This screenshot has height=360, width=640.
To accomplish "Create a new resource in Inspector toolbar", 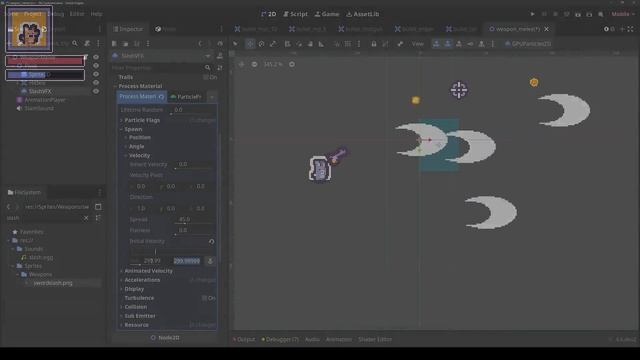I will click(x=114, y=43).
